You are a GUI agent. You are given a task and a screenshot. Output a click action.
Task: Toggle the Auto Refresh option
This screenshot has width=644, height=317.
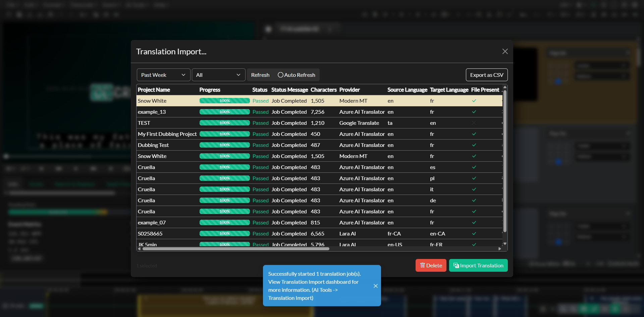click(297, 75)
